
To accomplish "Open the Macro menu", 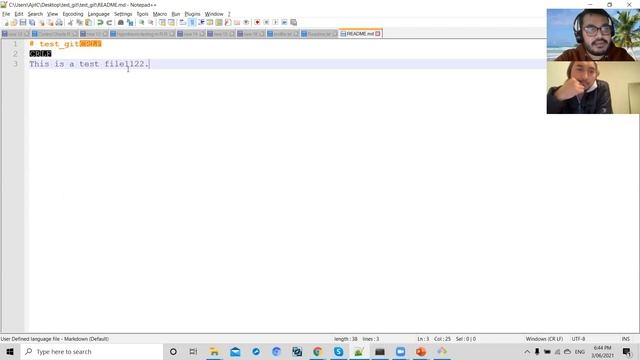I will click(160, 14).
